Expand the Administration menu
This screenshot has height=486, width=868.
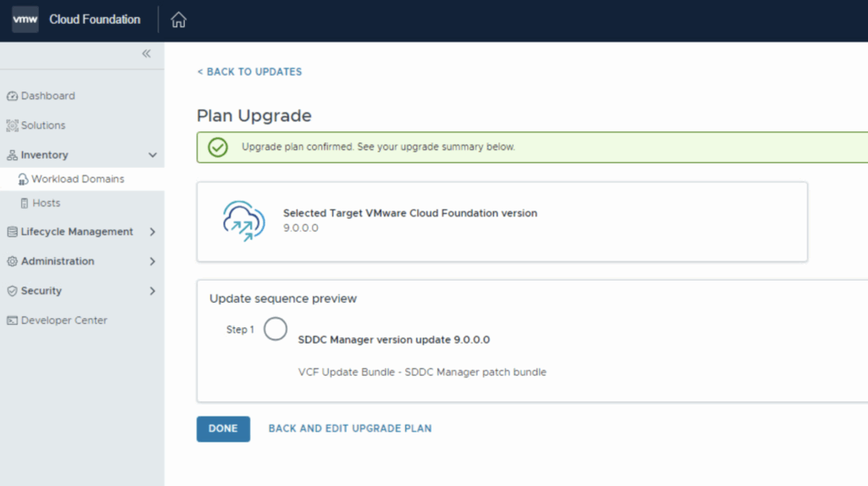153,261
